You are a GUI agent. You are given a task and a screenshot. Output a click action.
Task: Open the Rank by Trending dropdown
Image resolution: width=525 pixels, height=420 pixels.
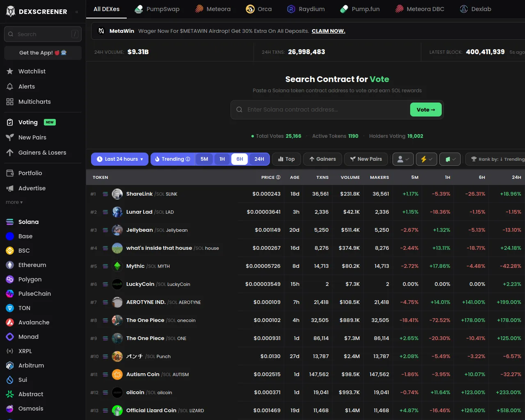(497, 159)
